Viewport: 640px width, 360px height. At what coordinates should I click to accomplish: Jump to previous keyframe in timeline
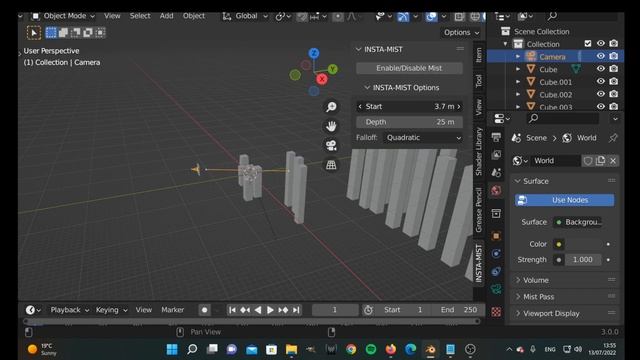click(x=245, y=310)
